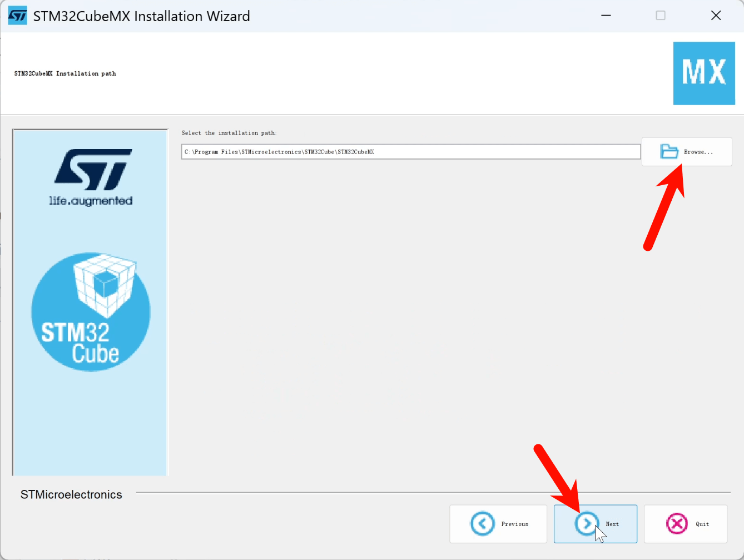The width and height of the screenshot is (744, 560).
Task: Go back using the Previous button label
Action: [x=514, y=524]
